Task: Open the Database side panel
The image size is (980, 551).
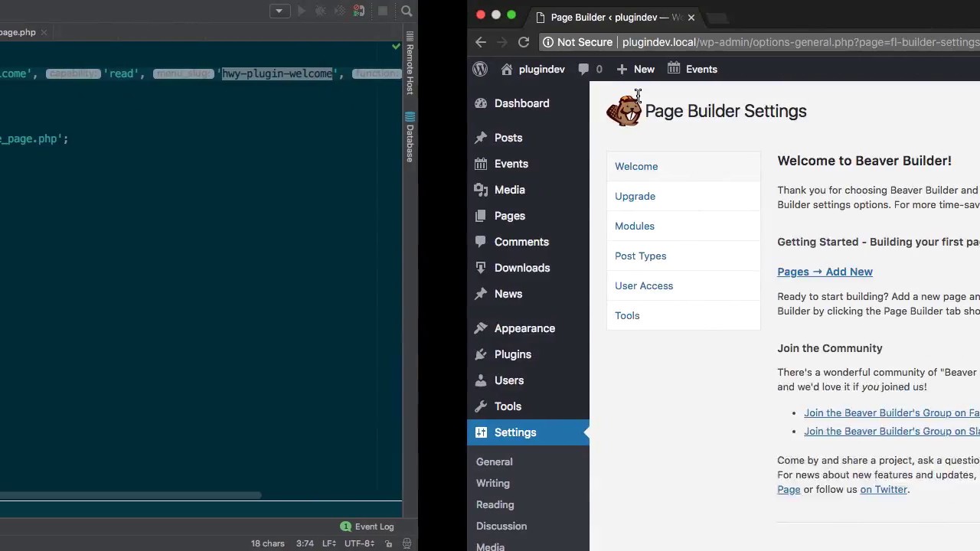Action: point(410,138)
